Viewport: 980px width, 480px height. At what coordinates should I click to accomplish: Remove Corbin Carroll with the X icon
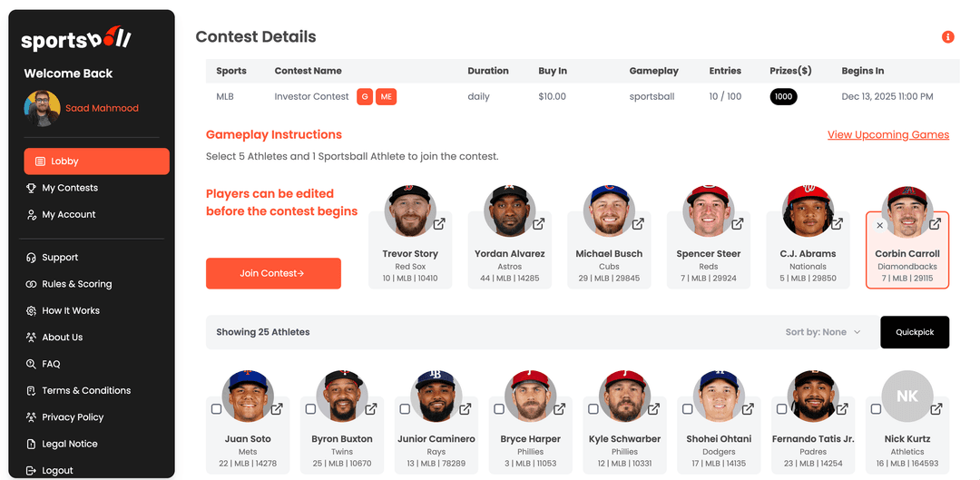click(x=880, y=225)
